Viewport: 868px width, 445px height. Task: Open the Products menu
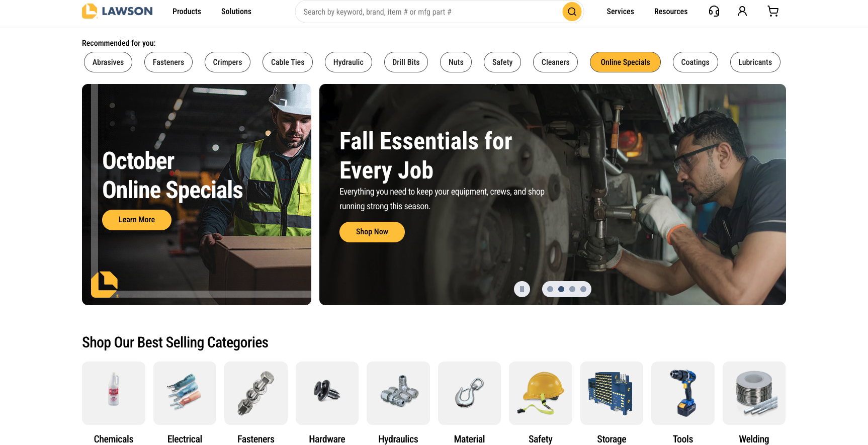[187, 12]
